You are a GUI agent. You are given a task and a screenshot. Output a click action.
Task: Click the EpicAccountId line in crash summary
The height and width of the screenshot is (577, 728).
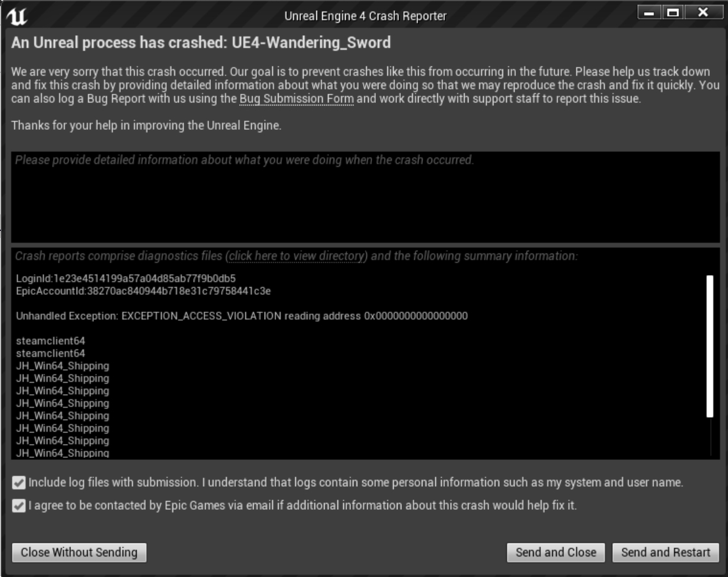coord(143,292)
